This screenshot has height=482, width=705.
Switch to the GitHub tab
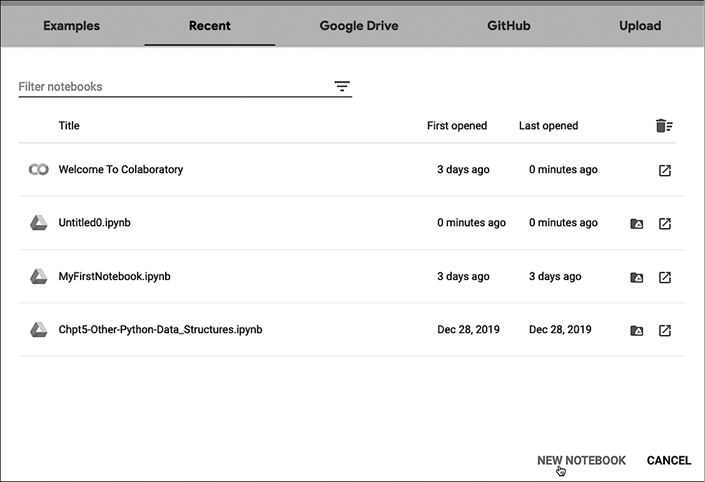pyautogui.click(x=509, y=26)
